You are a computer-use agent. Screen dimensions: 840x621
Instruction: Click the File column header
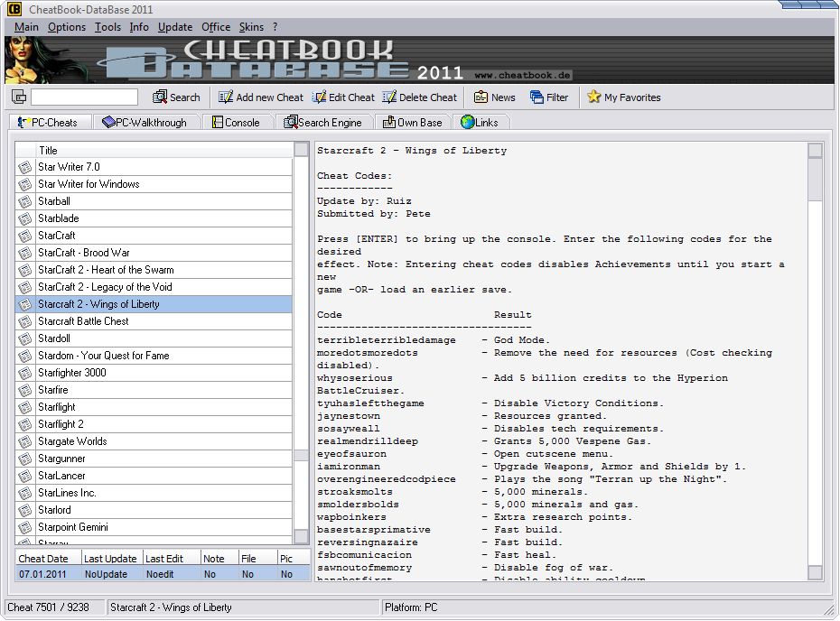pyautogui.click(x=257, y=559)
